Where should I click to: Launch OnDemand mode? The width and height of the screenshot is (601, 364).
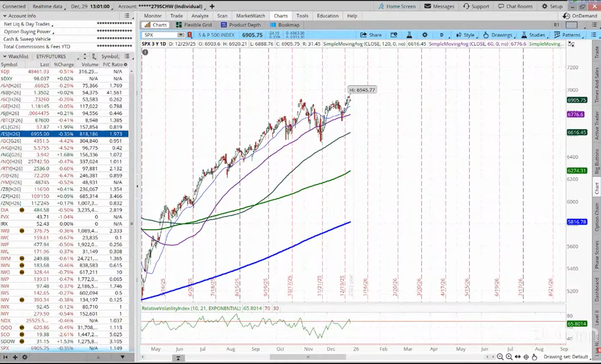coord(580,16)
